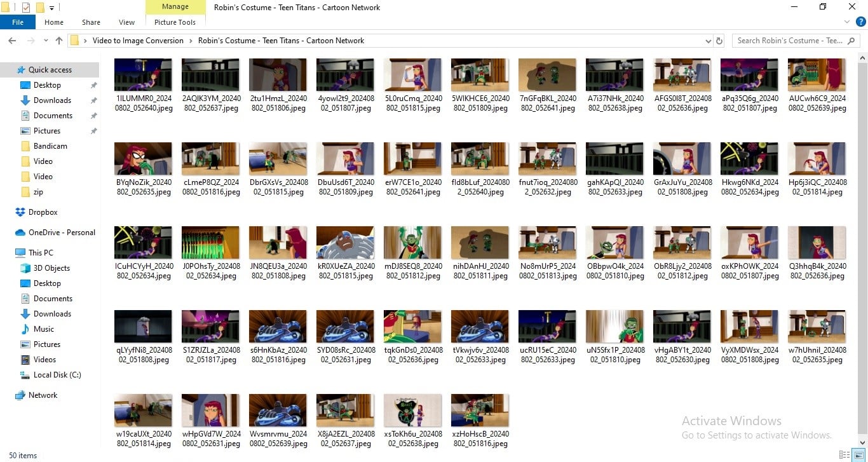The width and height of the screenshot is (868, 462).
Task: Unpin Desktop from Quick access
Action: pyautogui.click(x=93, y=85)
